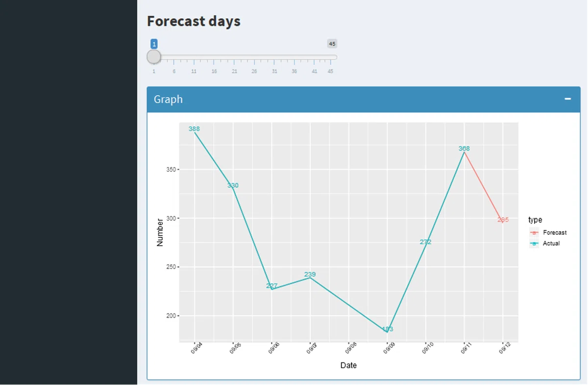
Task: Click the red forecast point on 09/12
Action: tap(503, 220)
